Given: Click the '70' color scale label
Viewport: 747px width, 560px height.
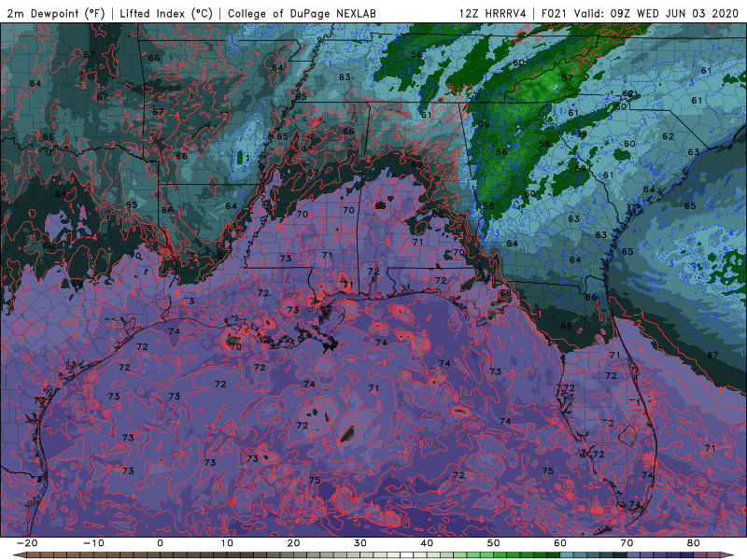Looking at the screenshot, I should (x=627, y=543).
